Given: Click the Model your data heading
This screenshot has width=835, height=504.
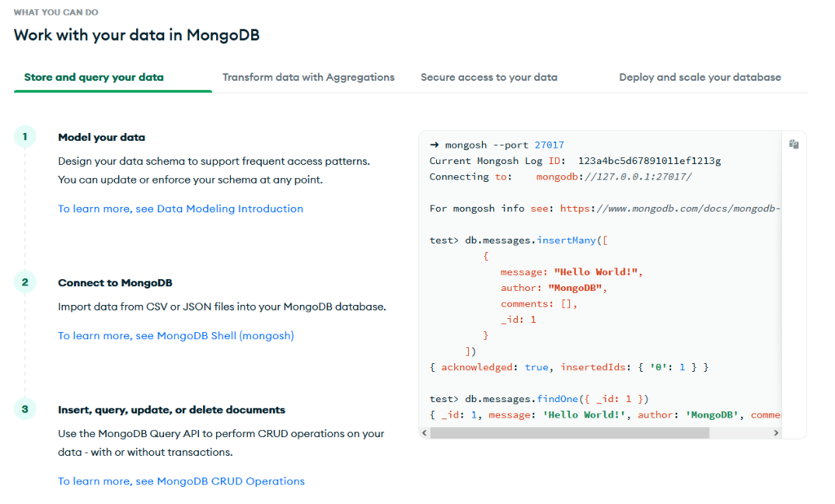Looking at the screenshot, I should pos(101,137).
